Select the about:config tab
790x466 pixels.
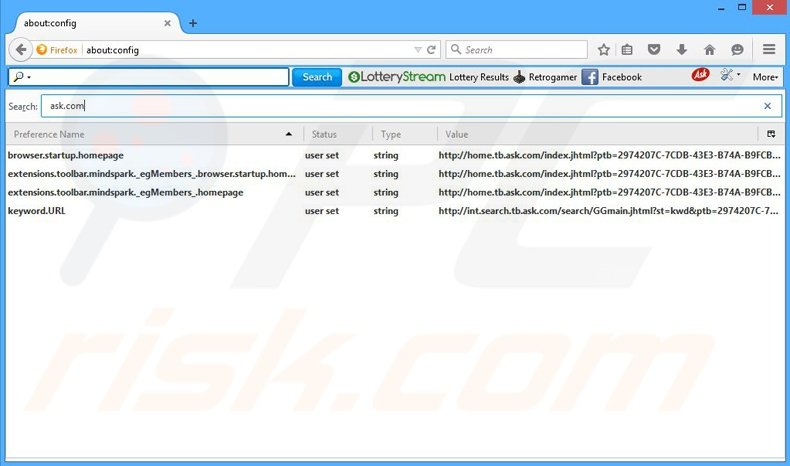[x=96, y=23]
